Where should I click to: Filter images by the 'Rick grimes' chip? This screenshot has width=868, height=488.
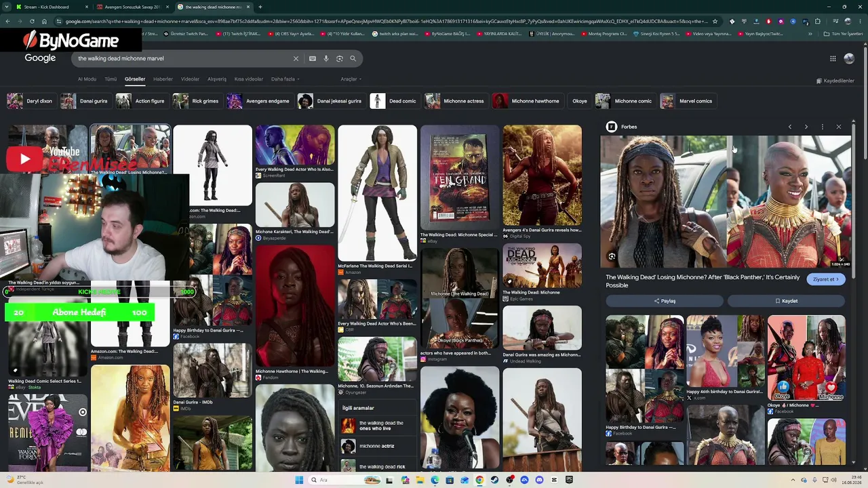[197, 101]
